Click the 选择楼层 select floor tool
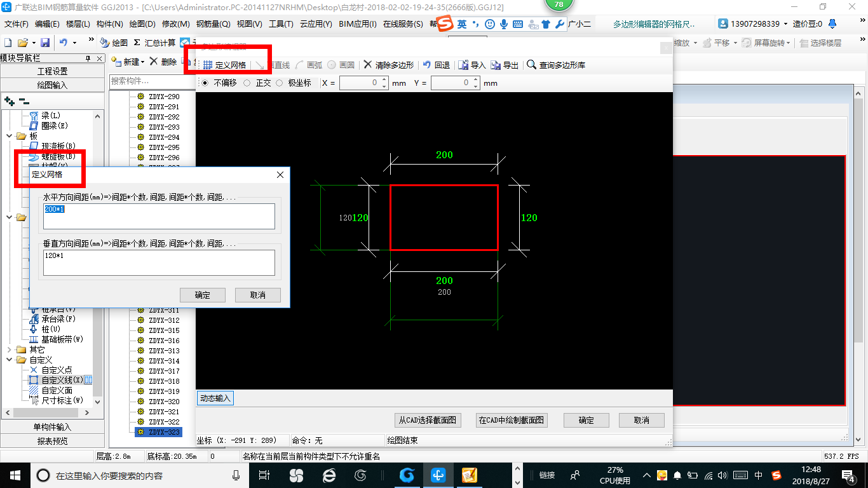The height and width of the screenshot is (488, 868). point(821,43)
